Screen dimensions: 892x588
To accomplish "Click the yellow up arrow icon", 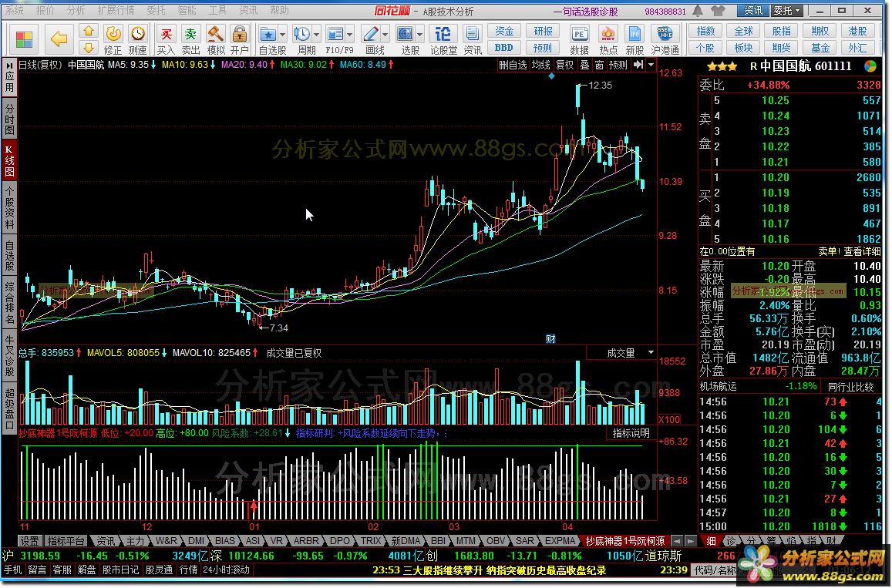I will click(88, 31).
